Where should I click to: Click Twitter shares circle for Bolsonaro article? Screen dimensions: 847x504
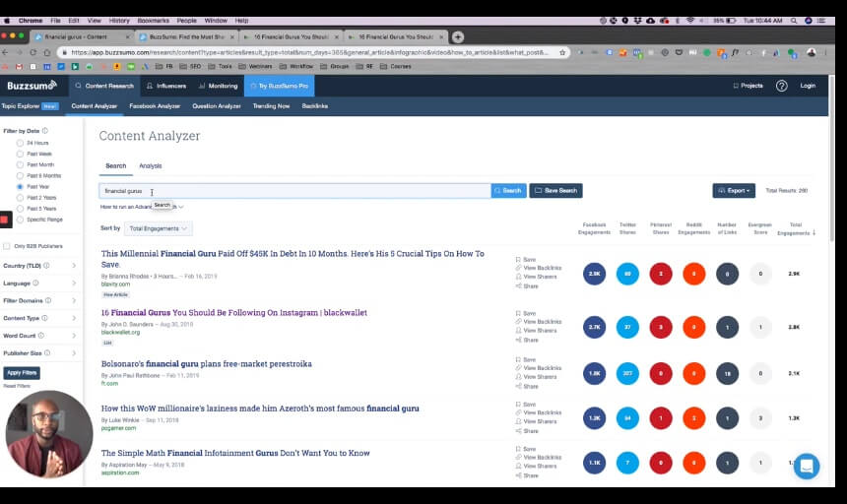(x=627, y=373)
